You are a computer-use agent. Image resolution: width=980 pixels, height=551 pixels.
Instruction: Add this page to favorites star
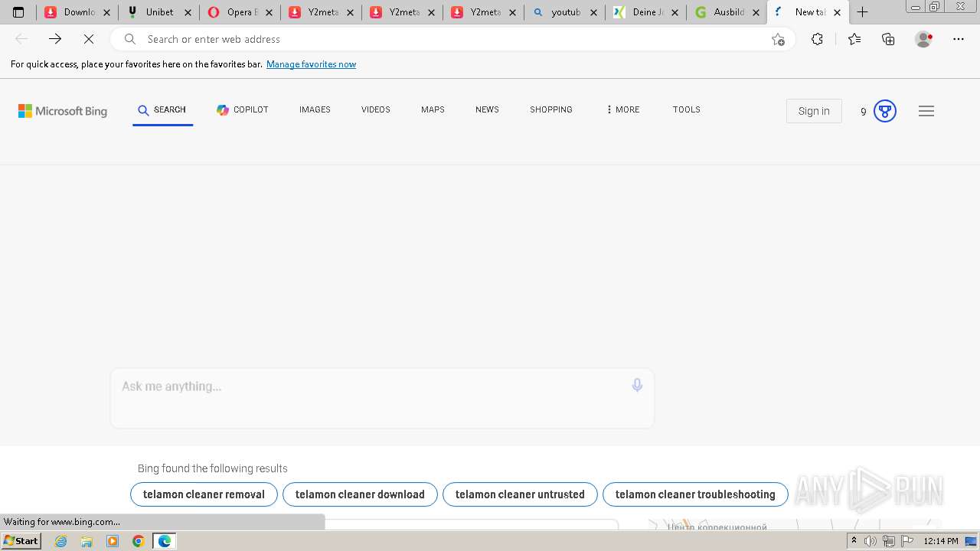[x=778, y=39]
